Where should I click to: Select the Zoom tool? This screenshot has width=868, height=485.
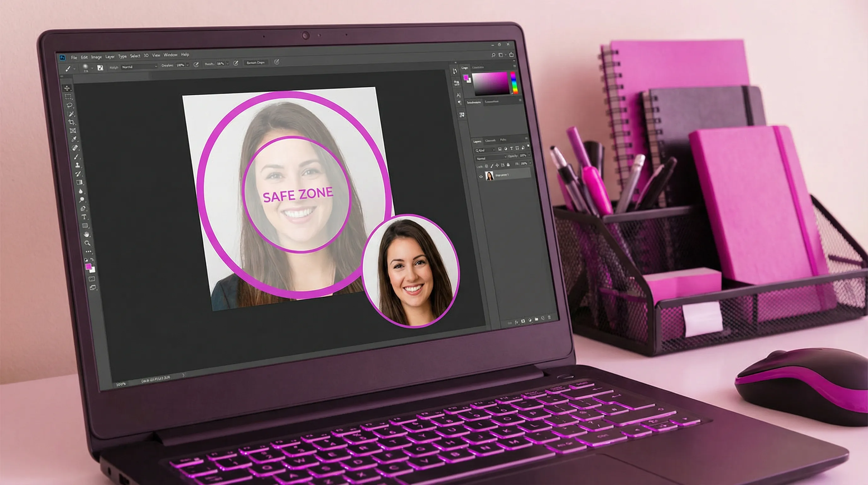88,243
